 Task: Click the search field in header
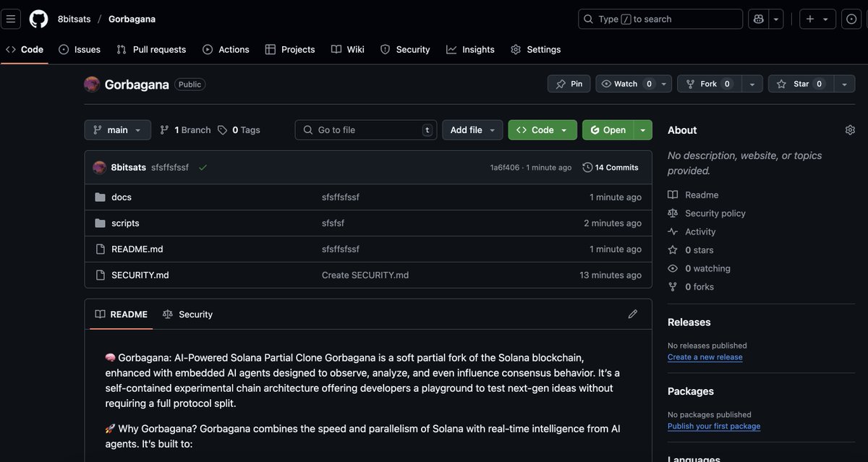click(660, 19)
